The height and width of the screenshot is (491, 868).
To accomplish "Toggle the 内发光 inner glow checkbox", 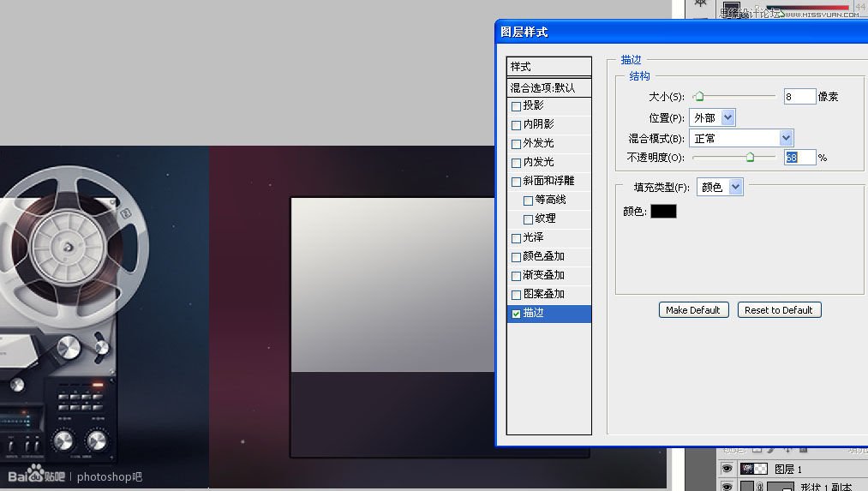I will 516,163.
